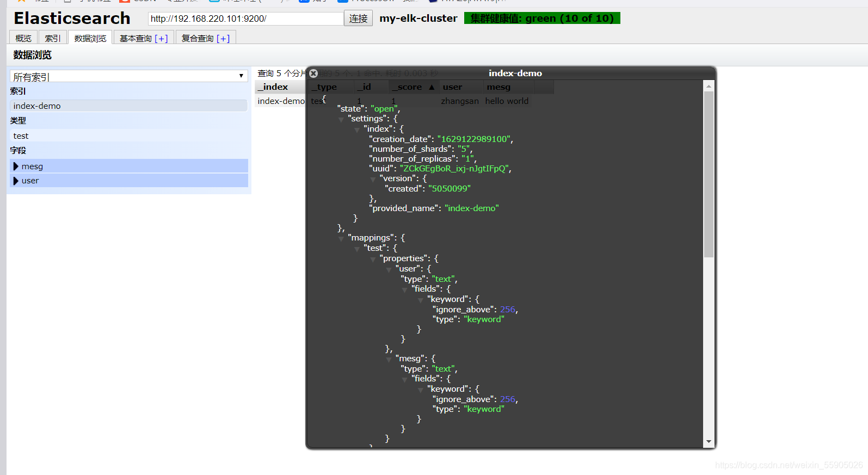Screen dimensions: 868x475
Task: Collapse the "mappings" JSON node
Action: [x=341, y=238]
